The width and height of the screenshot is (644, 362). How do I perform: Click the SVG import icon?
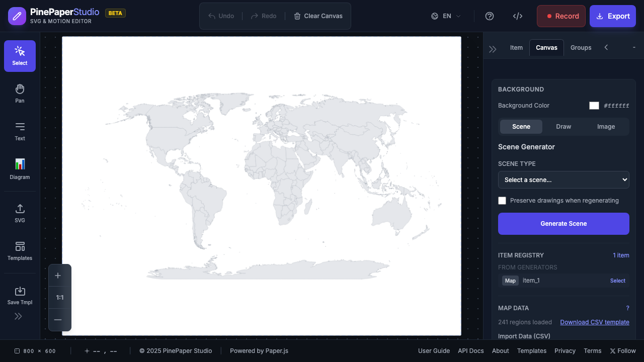[19, 212]
